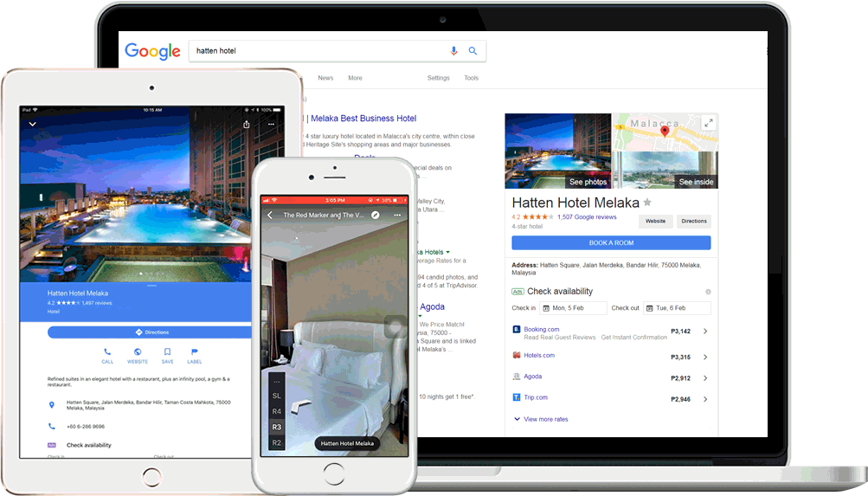This screenshot has width=868, height=496.
Task: Expand the Booking.com rate row chevron
Action: click(x=705, y=331)
